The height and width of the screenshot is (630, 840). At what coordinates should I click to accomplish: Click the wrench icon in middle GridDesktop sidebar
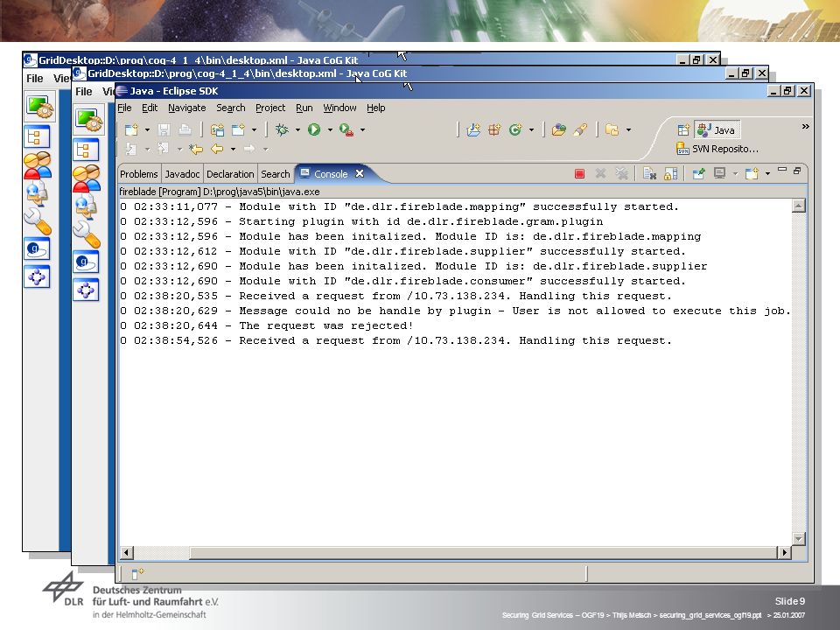(x=87, y=234)
